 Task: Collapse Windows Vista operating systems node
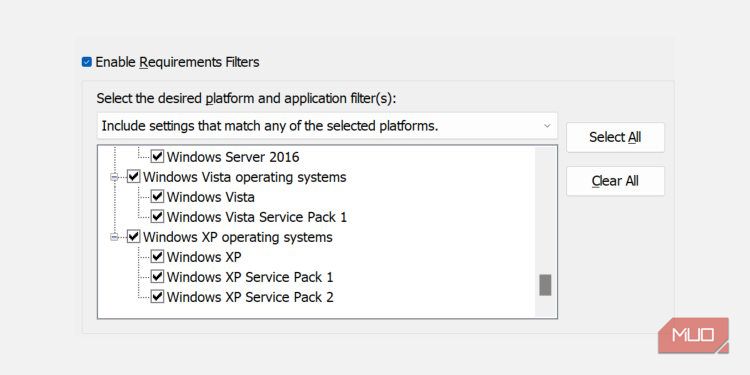[114, 177]
